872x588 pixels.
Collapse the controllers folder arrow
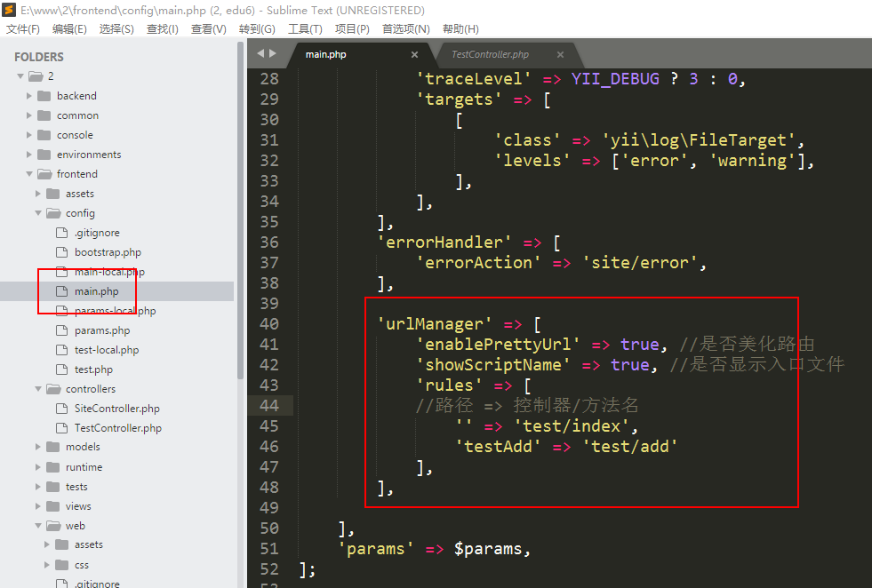pos(38,389)
